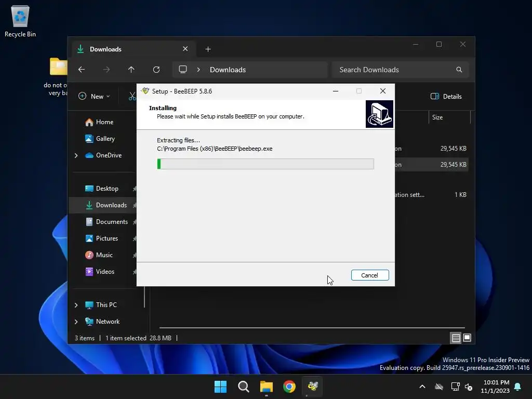Minimize the File Explorer window
Image resolution: width=532 pixels, height=399 pixels.
[416, 45]
